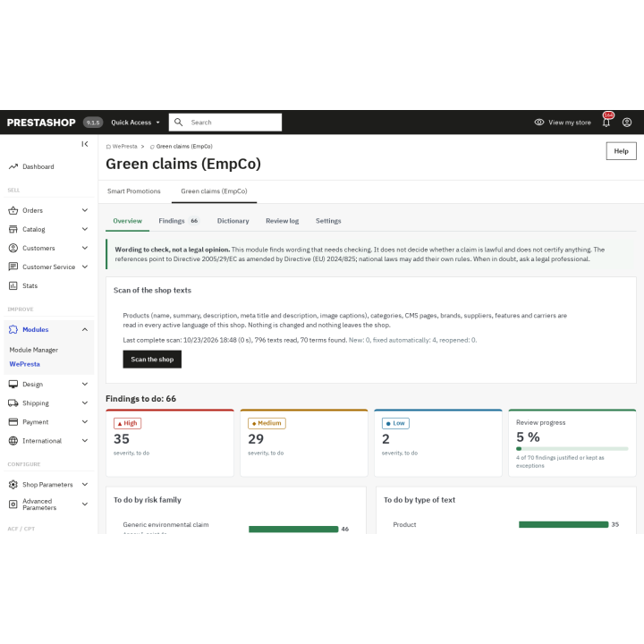Click the Orders basket icon
This screenshot has width=644, height=644.
13,210
